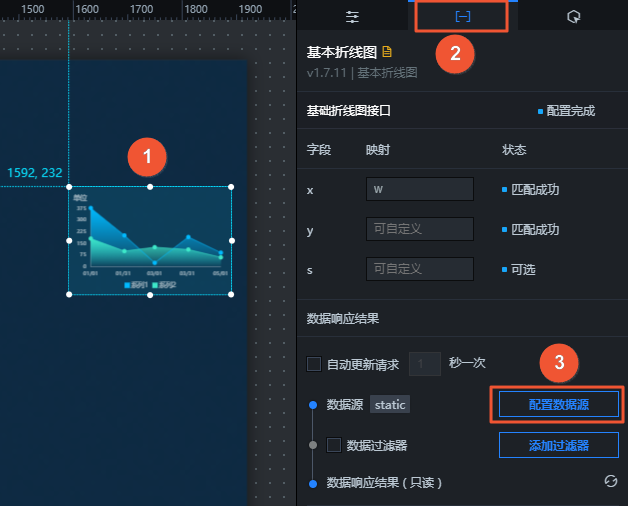Click the v1.7.11 version text

pyautogui.click(x=326, y=73)
